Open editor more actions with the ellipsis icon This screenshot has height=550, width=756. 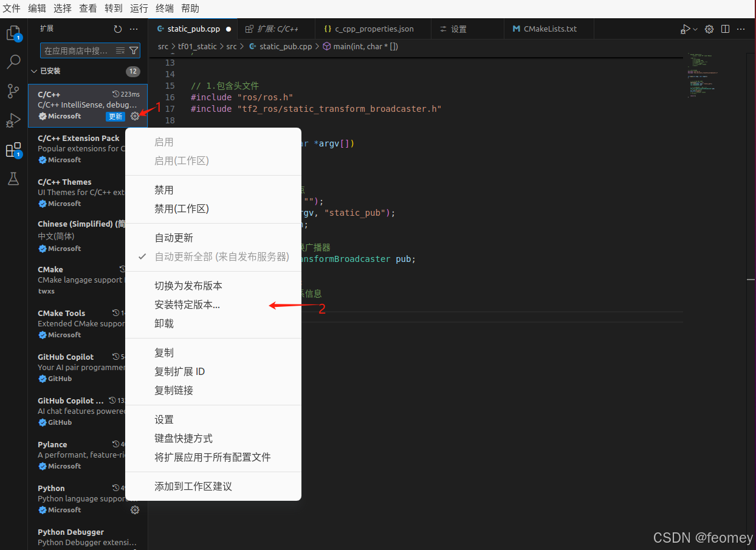741,29
